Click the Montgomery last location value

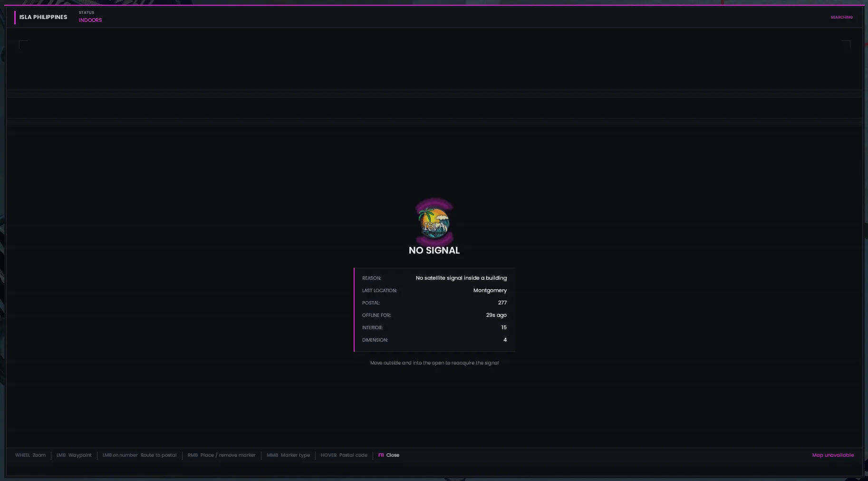tap(490, 290)
